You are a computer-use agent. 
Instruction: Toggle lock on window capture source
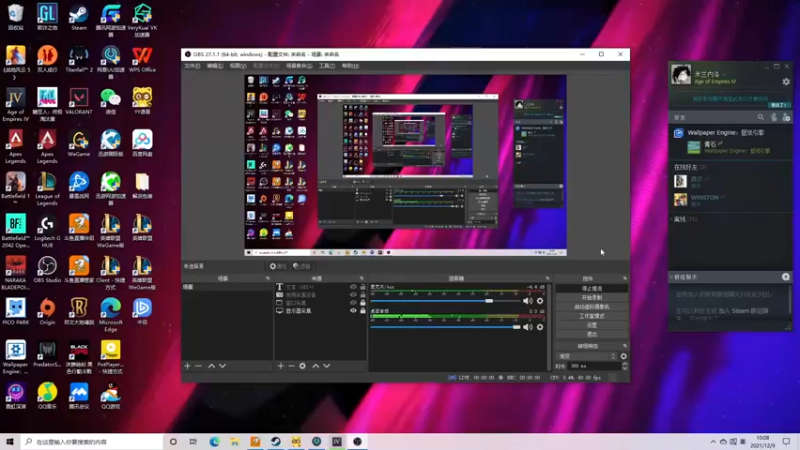pos(363,303)
